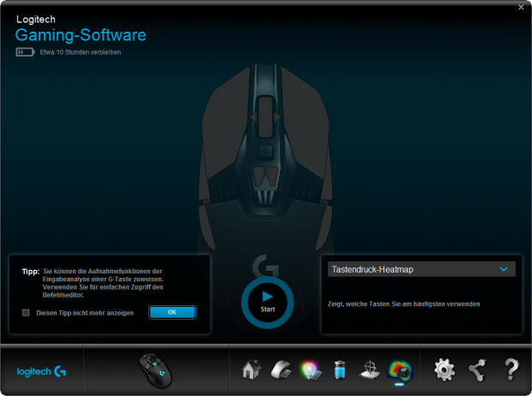Open help question mark icon
The width and height of the screenshot is (532, 396).
[x=511, y=369]
